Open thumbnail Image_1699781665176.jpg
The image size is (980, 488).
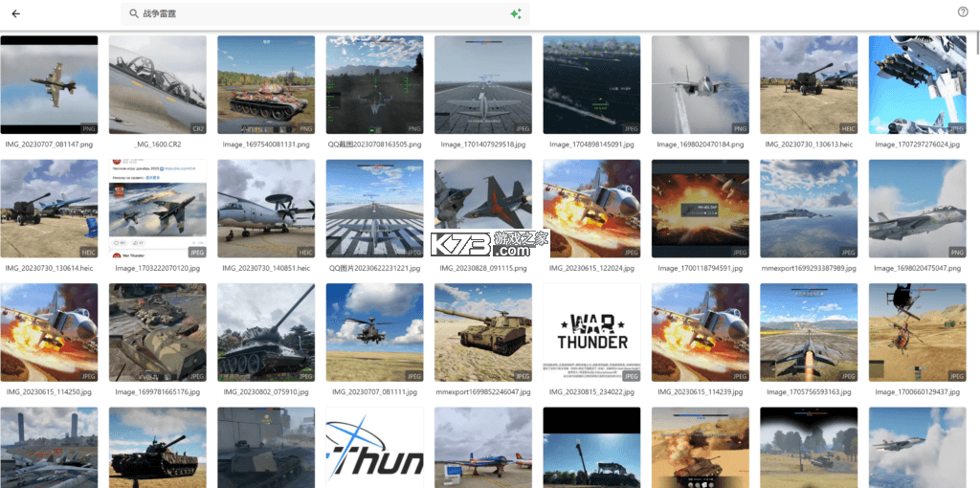pyautogui.click(x=158, y=332)
